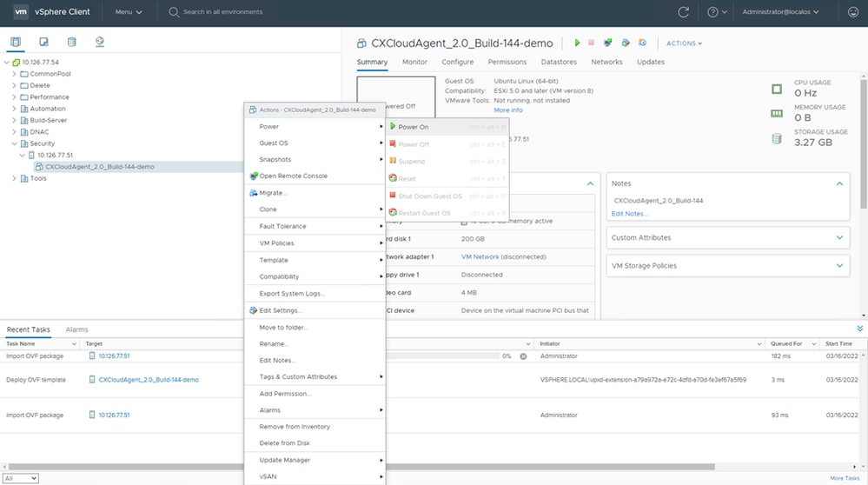
Task: Open the Tags & Custom Attributes submenu
Action: (x=315, y=376)
